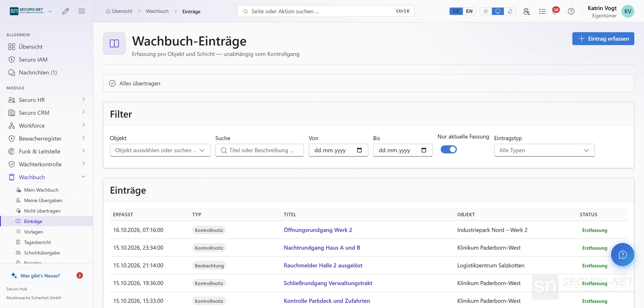Switch to light theme sun icon
This screenshot has width=644, height=308.
click(x=486, y=11)
